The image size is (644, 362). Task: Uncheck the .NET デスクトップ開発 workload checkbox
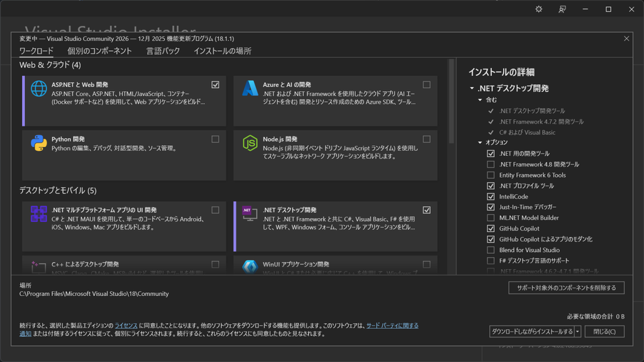(x=427, y=210)
